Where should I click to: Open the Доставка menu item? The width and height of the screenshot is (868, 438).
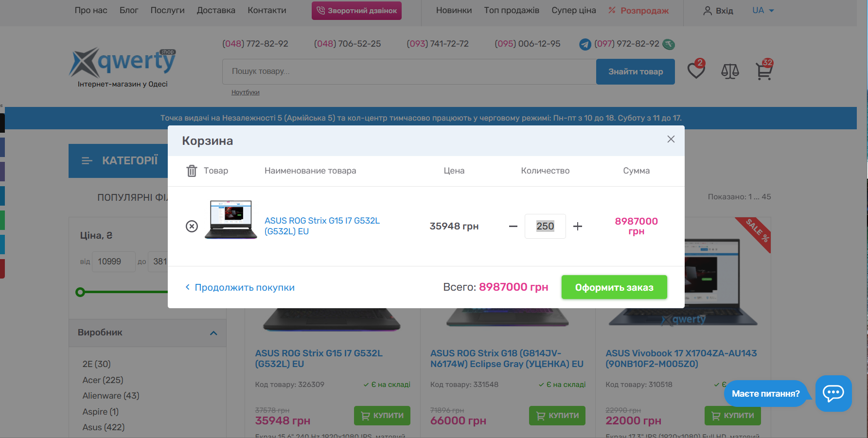(216, 10)
